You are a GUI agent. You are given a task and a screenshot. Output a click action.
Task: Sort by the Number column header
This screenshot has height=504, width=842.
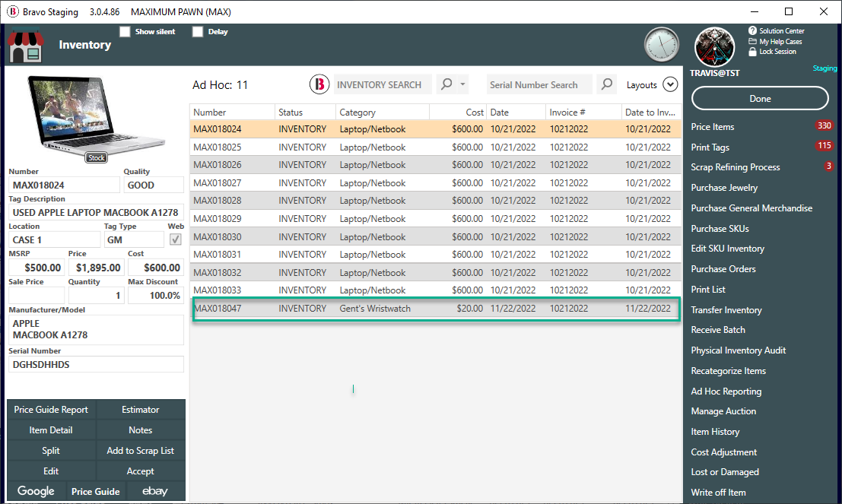[x=232, y=113]
